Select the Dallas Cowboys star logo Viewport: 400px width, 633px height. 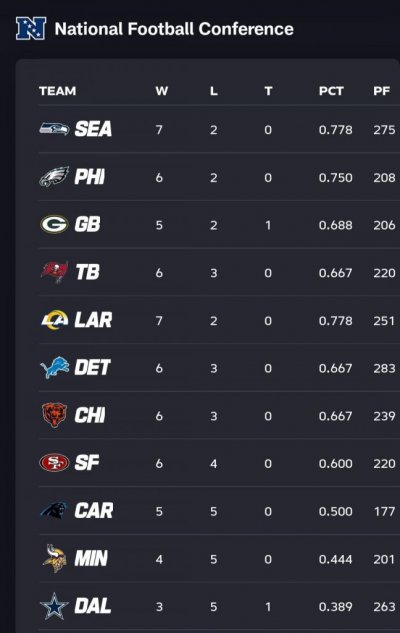[54, 606]
